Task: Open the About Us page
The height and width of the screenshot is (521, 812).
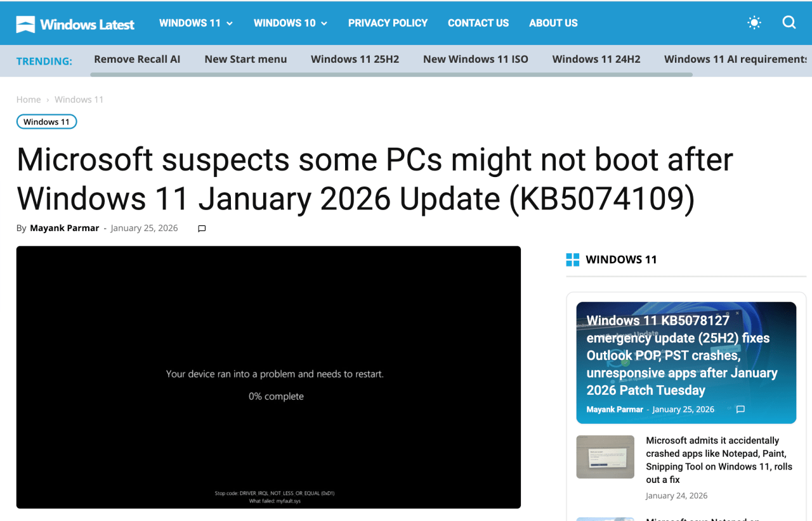Action: click(553, 23)
